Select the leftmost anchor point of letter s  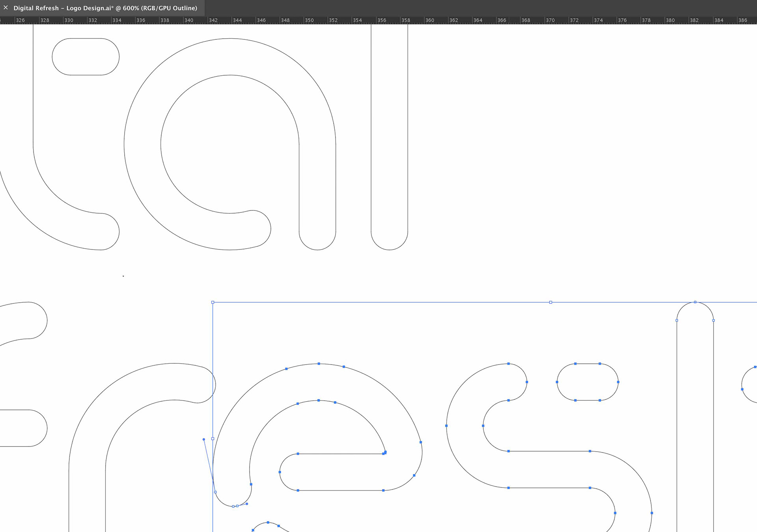pyautogui.click(x=446, y=426)
